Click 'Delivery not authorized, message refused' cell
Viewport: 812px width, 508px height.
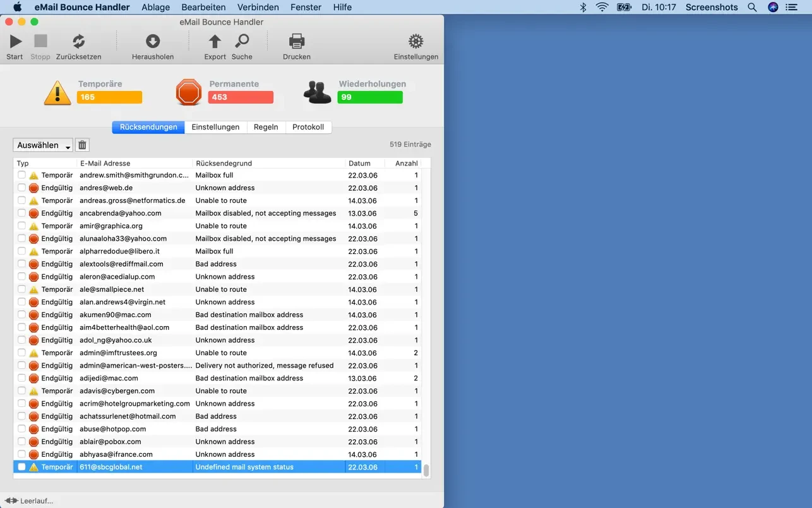265,365
